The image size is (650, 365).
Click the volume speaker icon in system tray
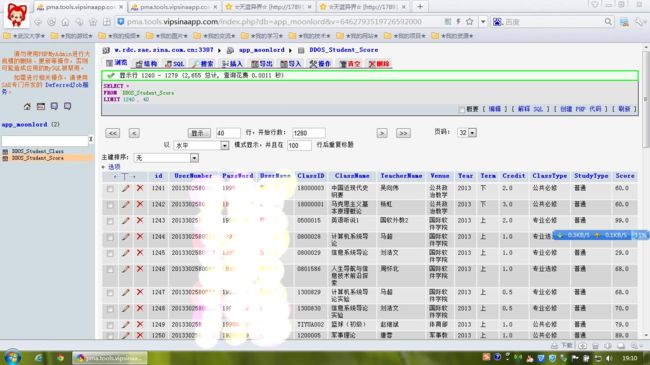(608, 358)
